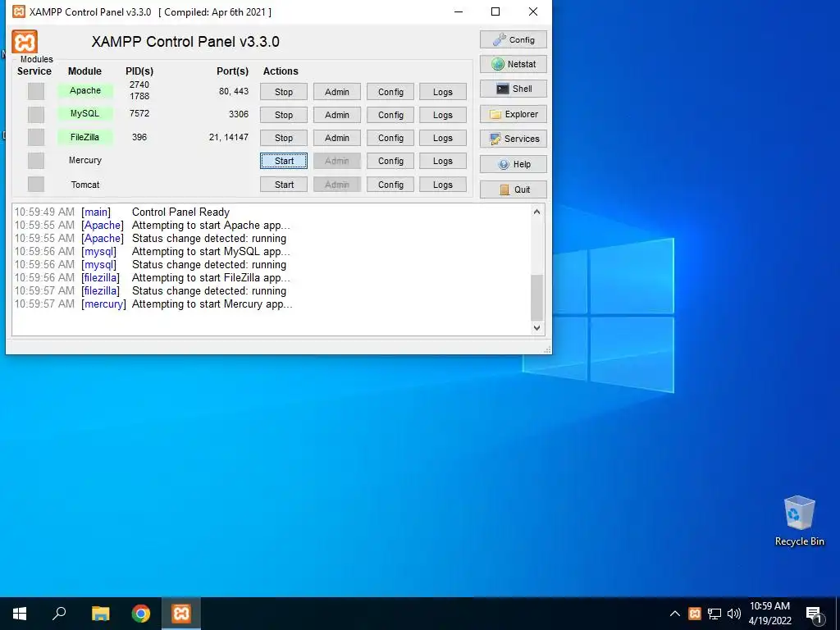The height and width of the screenshot is (630, 840).
Task: Click the Apache module label
Action: click(85, 90)
